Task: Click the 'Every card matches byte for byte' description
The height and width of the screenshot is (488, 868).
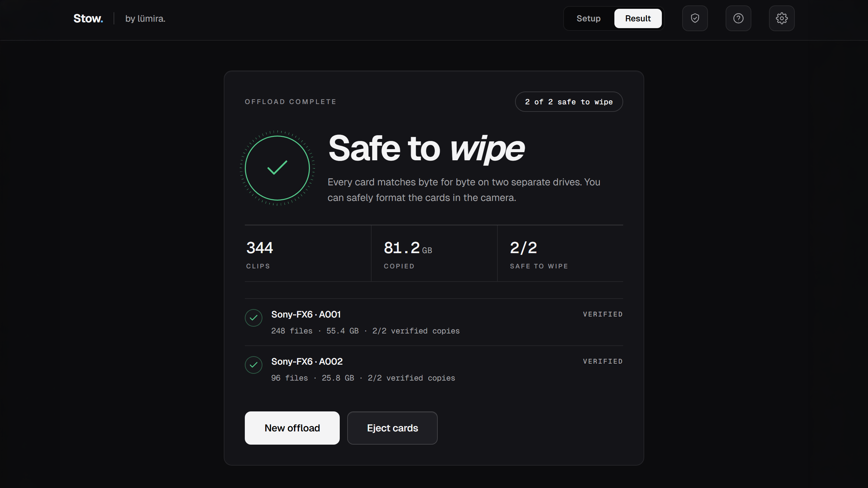Action: (464, 190)
